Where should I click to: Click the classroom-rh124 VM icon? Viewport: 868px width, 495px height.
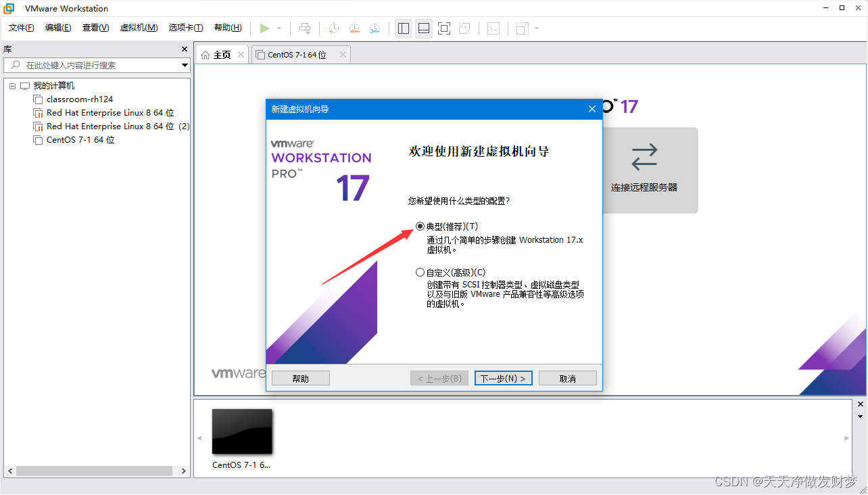(38, 99)
